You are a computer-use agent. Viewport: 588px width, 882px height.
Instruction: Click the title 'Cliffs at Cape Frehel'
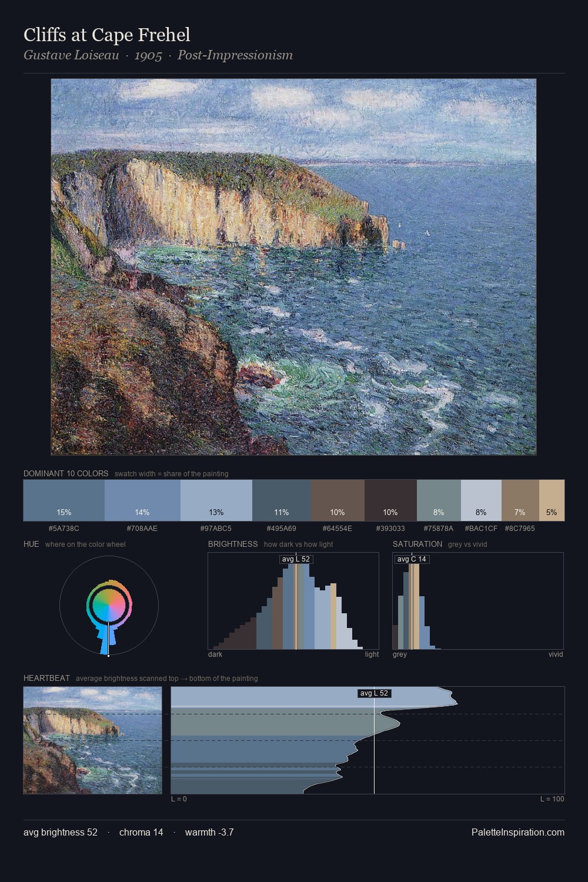(107, 35)
